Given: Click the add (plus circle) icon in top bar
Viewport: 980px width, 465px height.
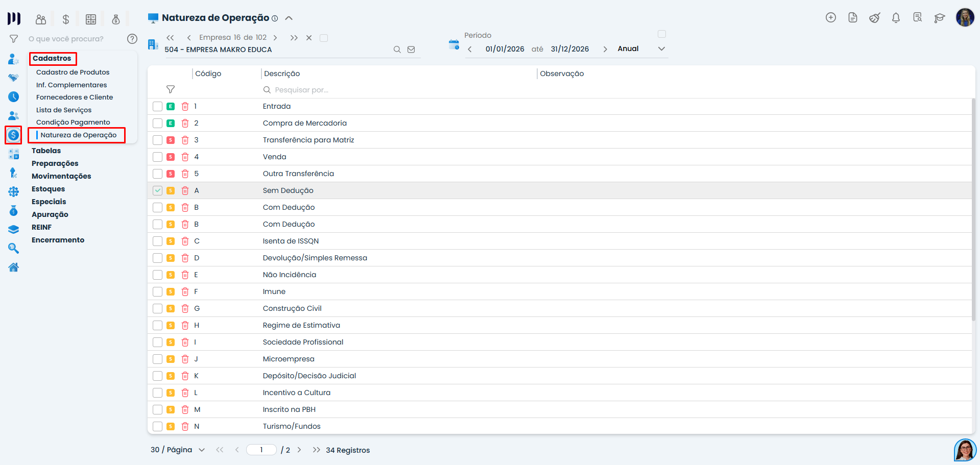Looking at the screenshot, I should (831, 18).
